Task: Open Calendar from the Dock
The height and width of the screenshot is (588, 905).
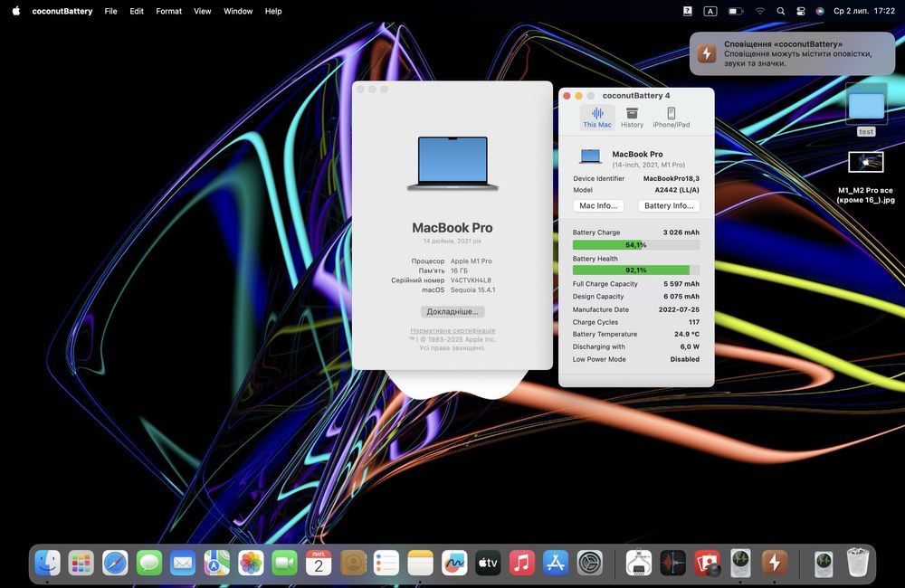Action: 319,563
